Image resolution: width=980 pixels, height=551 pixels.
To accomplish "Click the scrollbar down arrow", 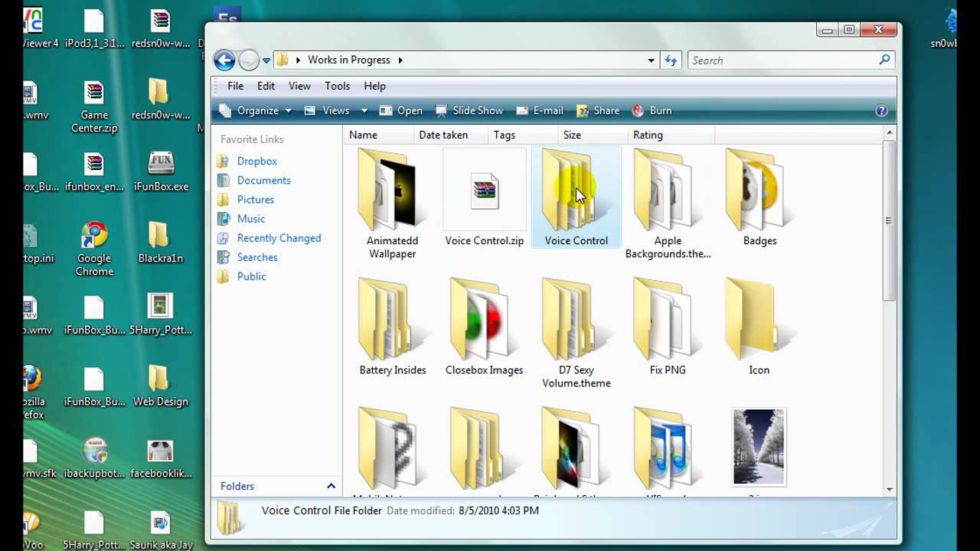I will pyautogui.click(x=889, y=489).
